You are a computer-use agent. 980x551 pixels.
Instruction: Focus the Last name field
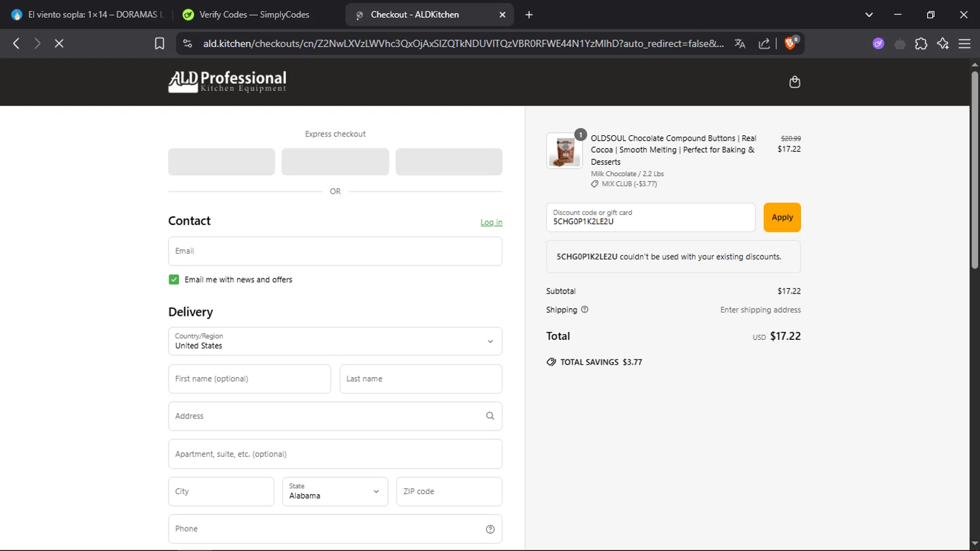tap(421, 379)
